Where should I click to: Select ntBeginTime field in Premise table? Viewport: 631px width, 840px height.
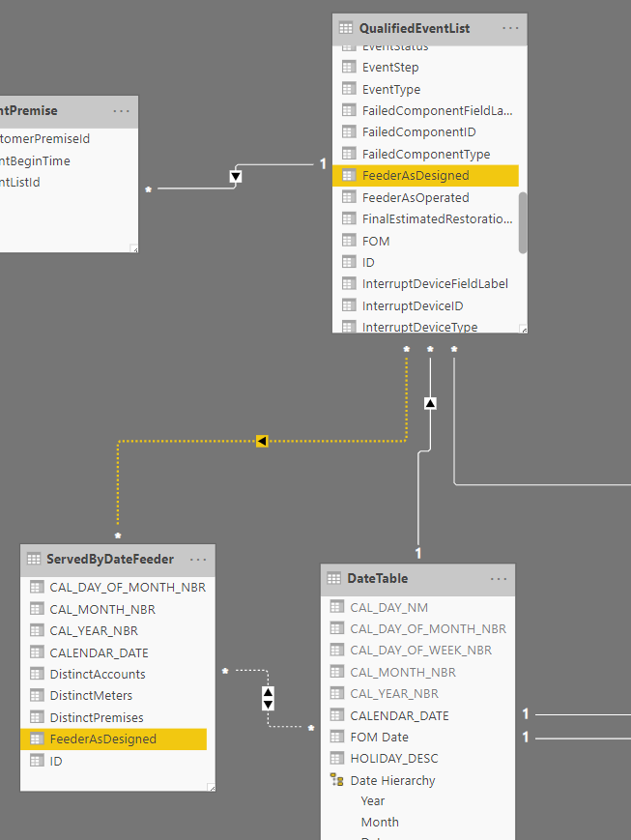click(x=35, y=160)
